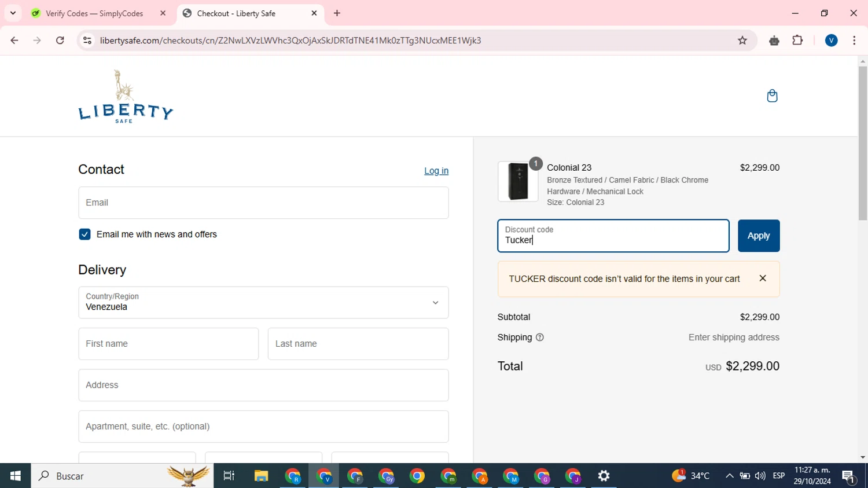The width and height of the screenshot is (868, 488).
Task: Open File Explorer from the taskbar
Action: tap(261, 476)
